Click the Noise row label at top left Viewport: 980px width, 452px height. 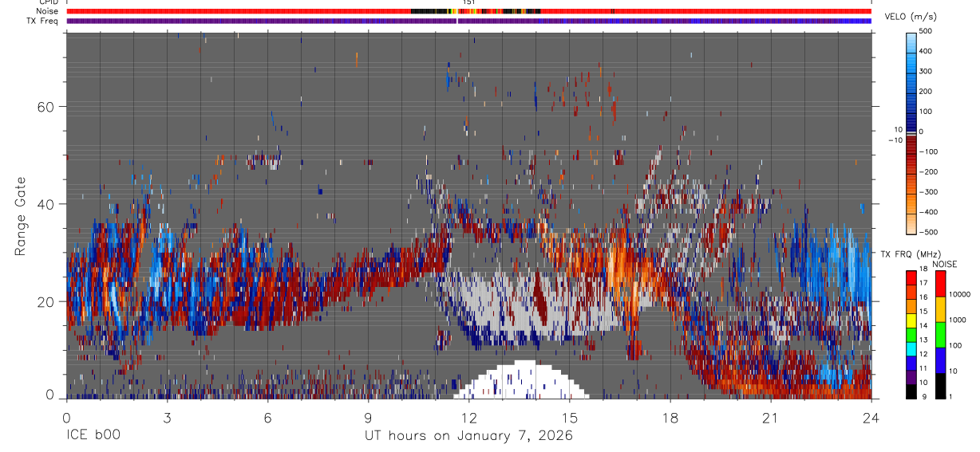tap(47, 11)
